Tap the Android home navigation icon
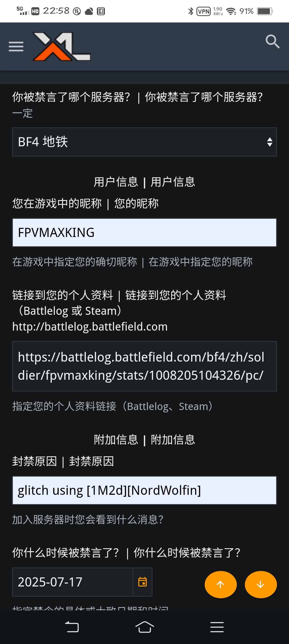 point(144,627)
